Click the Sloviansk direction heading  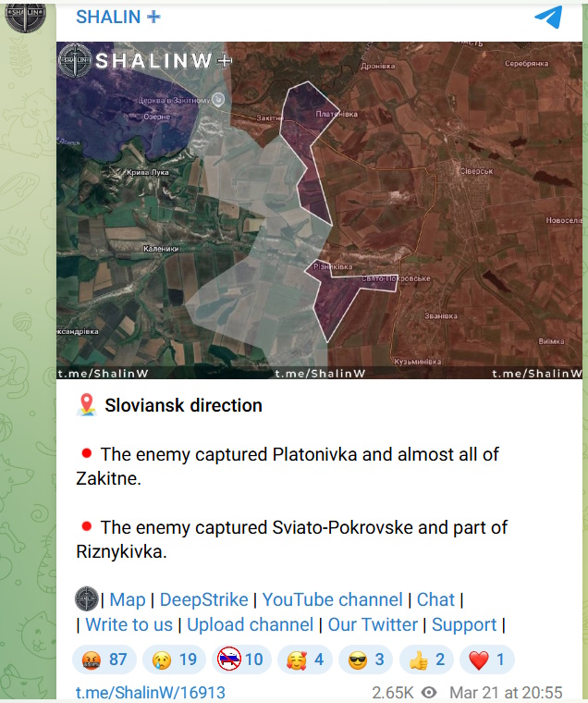coord(183,405)
